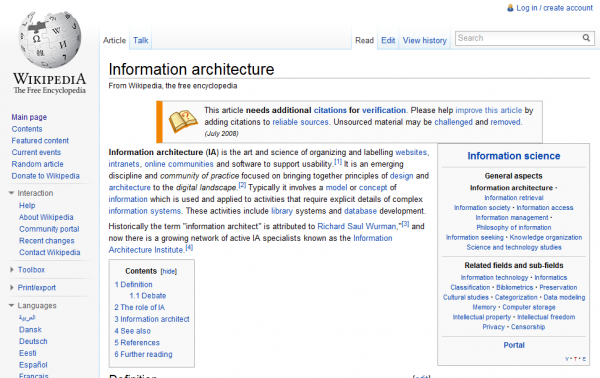Jump to 5 References section
Viewport: 600px width, 378px height.
coord(137,342)
